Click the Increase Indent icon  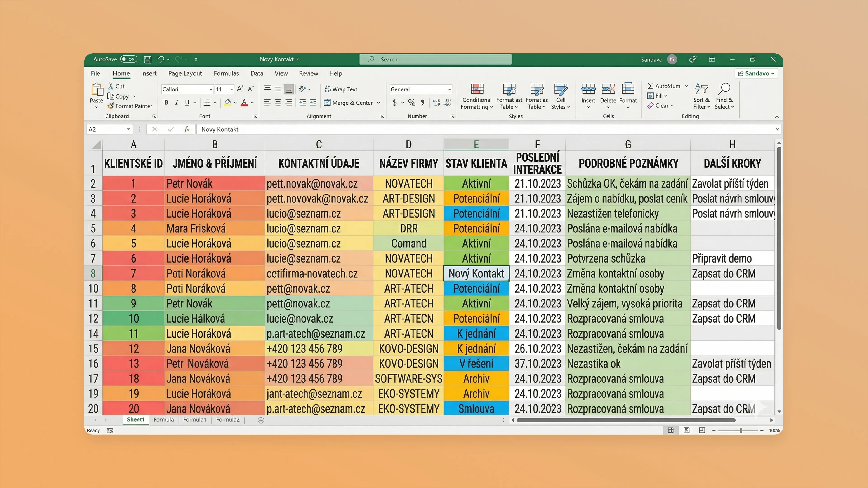point(313,102)
